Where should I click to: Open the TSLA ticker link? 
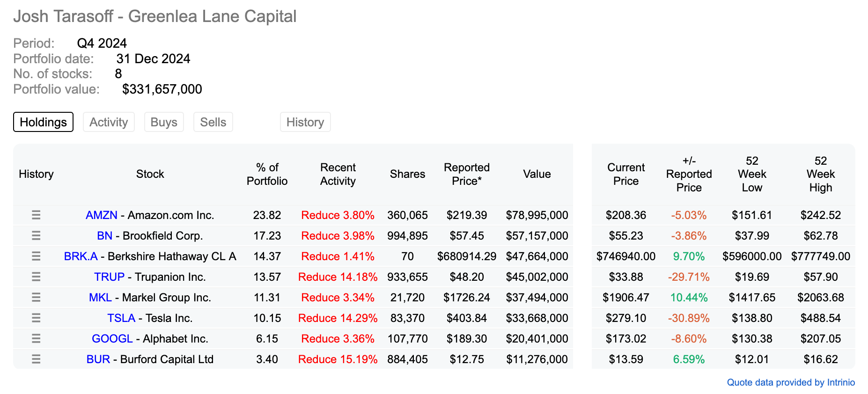[121, 318]
